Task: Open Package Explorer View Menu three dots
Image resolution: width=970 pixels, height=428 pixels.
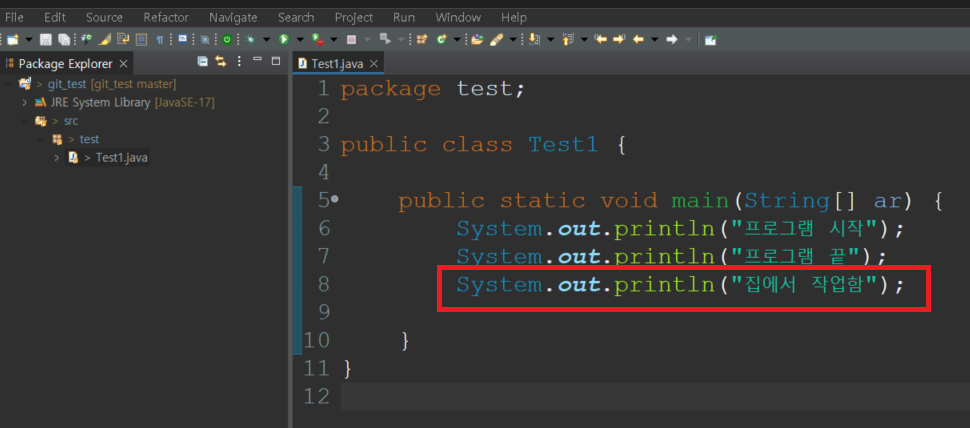Action: click(239, 61)
